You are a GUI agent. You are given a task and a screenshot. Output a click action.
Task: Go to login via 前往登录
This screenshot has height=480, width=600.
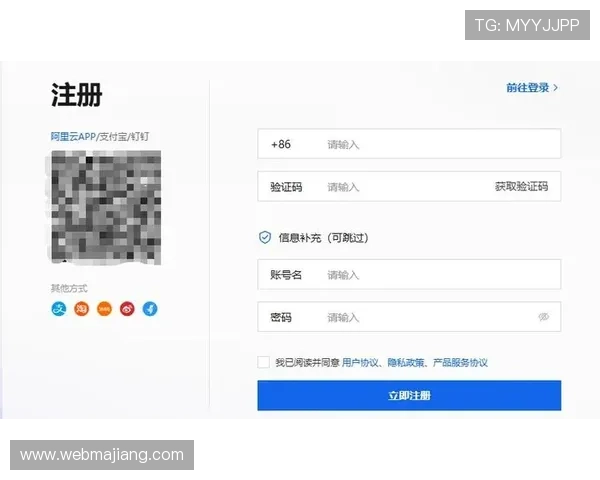(x=532, y=88)
